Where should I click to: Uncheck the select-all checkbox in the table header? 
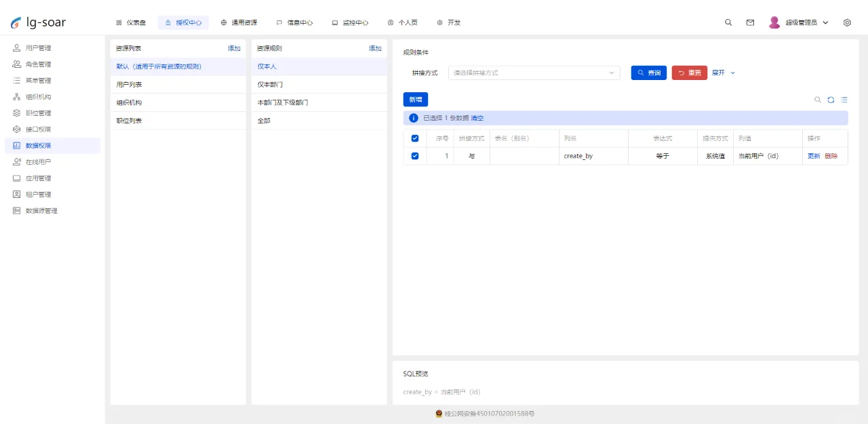(x=416, y=138)
